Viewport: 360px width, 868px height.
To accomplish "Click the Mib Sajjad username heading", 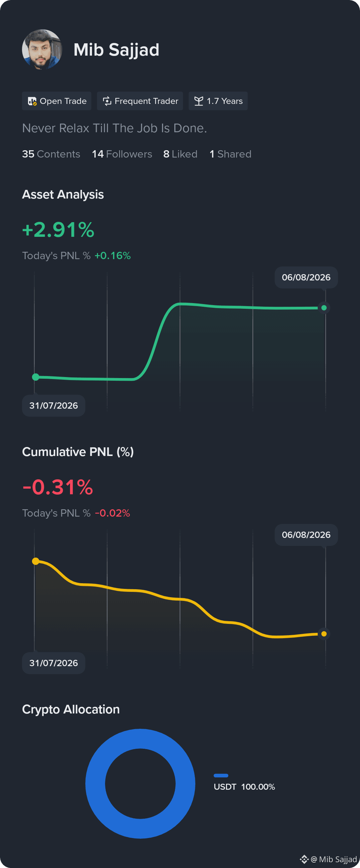I will tap(116, 50).
